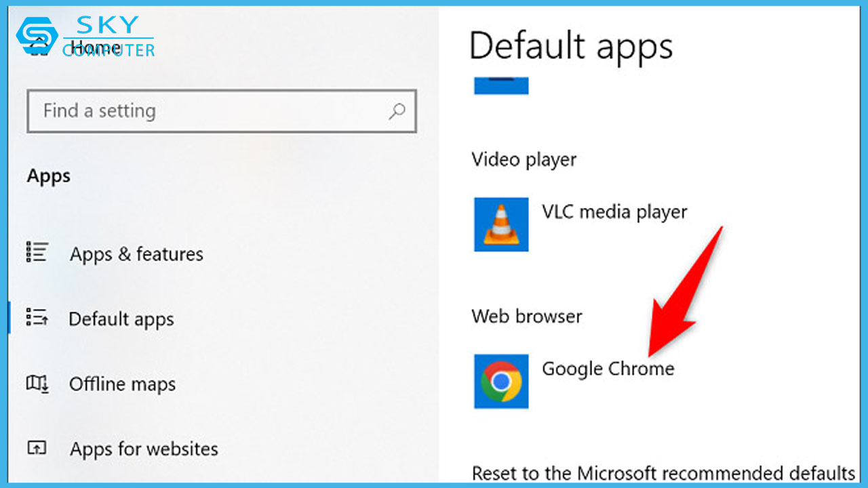
Task: Click Reset to the Microsoft recommended defaults text
Action: click(663, 472)
